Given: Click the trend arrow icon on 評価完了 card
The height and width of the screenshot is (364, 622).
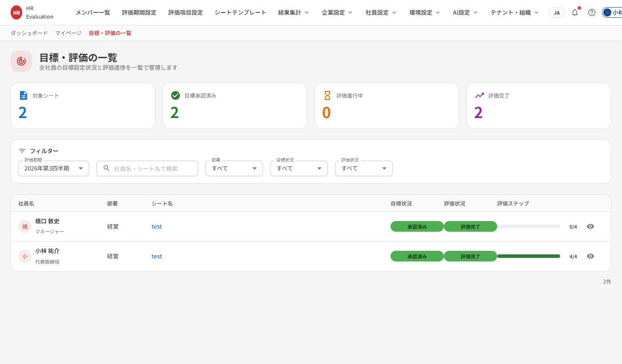Looking at the screenshot, I should [x=479, y=95].
